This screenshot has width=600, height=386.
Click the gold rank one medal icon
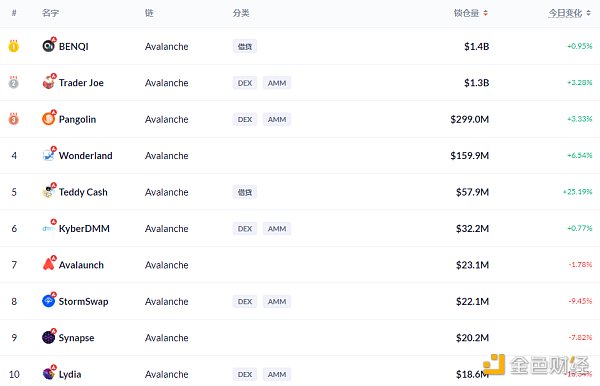click(14, 46)
